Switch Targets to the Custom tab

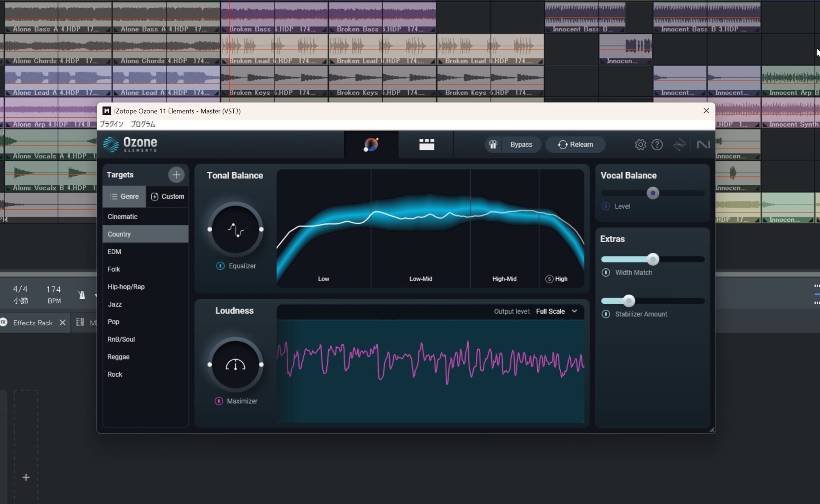click(167, 196)
